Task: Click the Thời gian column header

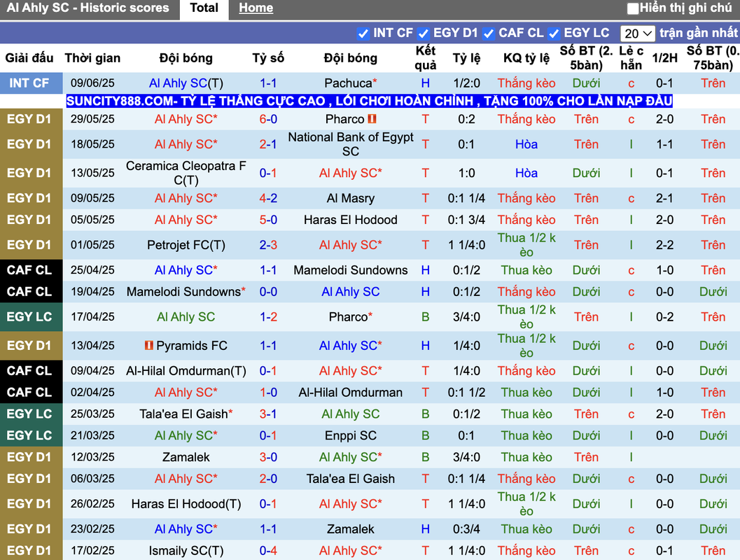Action: [92, 58]
